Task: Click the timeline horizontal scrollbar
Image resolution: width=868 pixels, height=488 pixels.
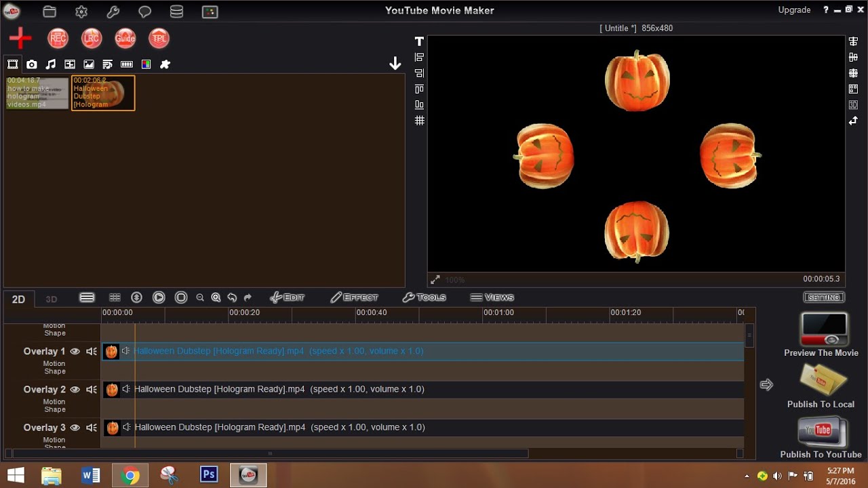Action: [x=270, y=453]
